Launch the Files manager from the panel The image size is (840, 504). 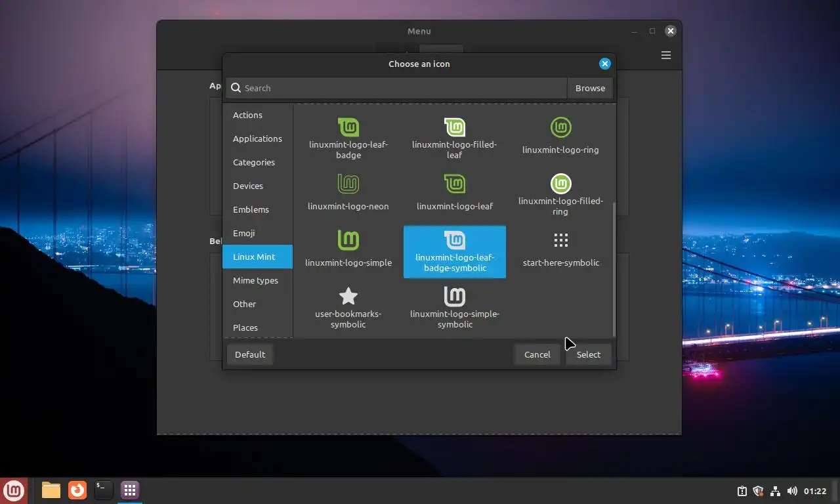[51, 490]
